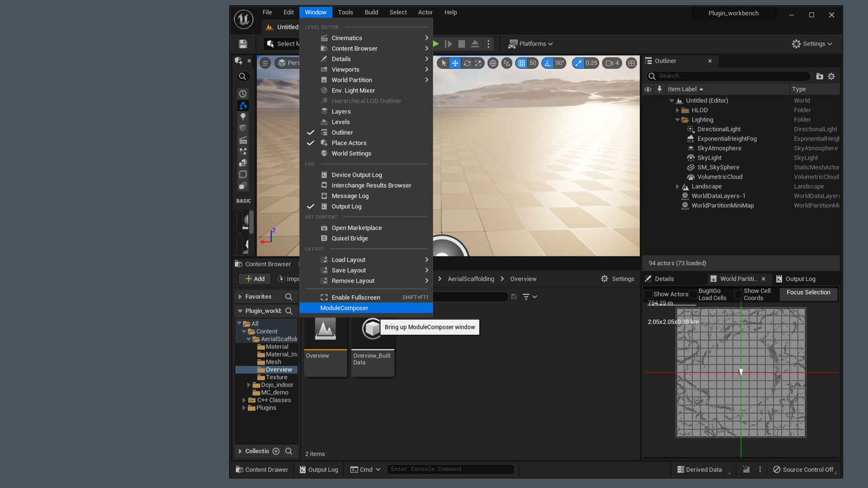868x488 pixels.
Task: Click the viewport layout grid icon
Action: [632, 63]
